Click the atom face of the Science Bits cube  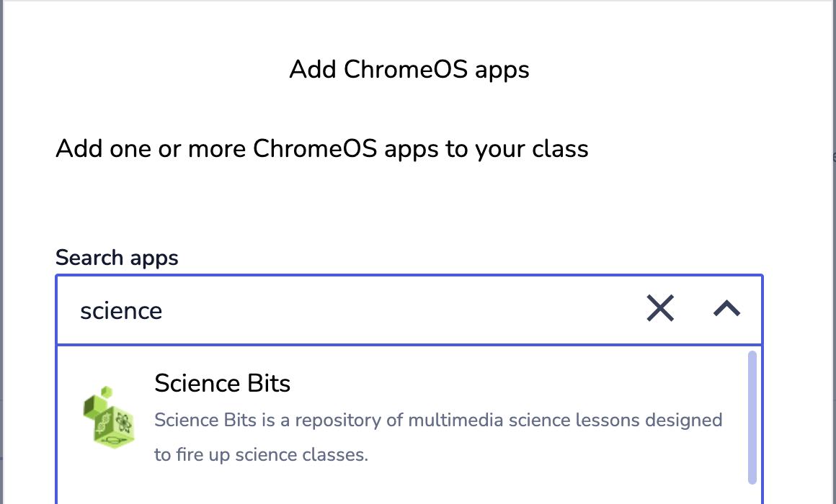click(124, 423)
